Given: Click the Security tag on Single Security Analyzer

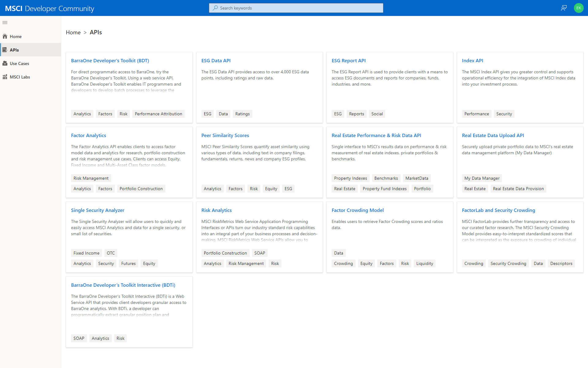Looking at the screenshot, I should [x=106, y=263].
